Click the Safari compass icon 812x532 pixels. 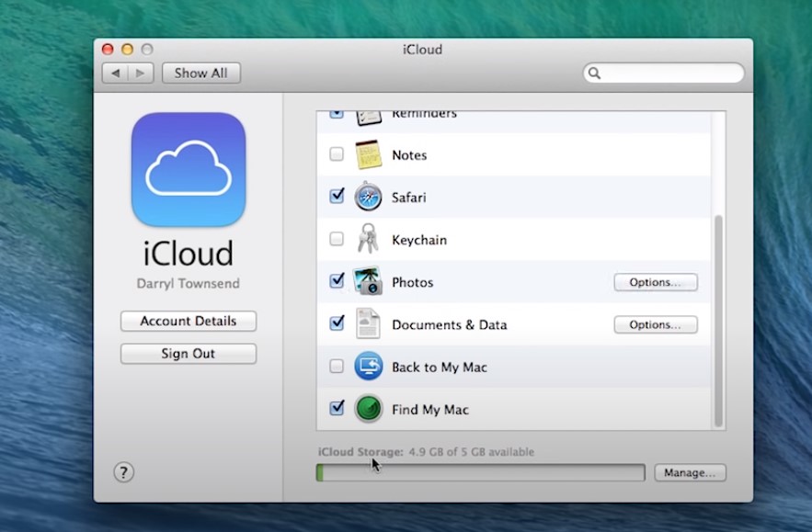point(368,198)
